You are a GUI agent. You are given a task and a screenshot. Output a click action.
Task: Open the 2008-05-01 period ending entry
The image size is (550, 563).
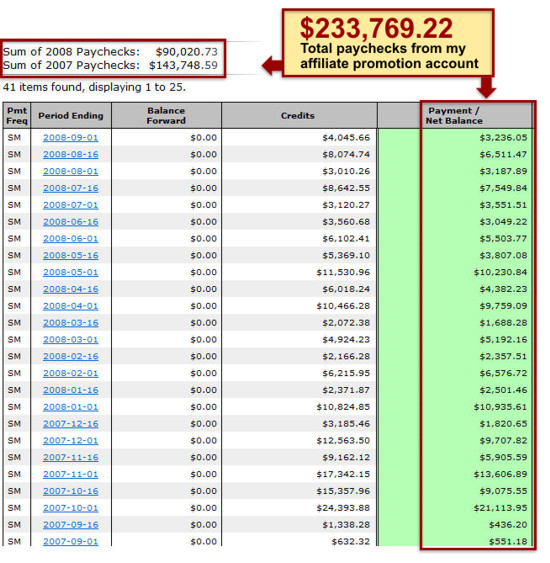tap(70, 272)
